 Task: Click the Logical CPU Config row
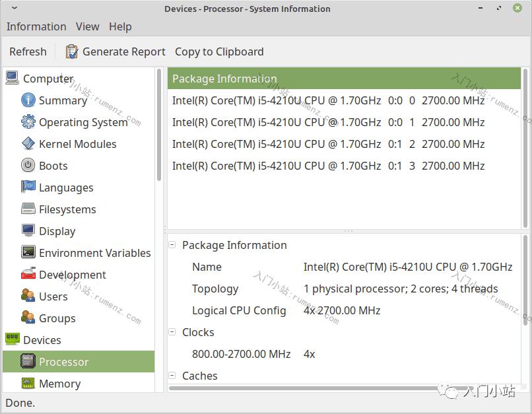344,310
